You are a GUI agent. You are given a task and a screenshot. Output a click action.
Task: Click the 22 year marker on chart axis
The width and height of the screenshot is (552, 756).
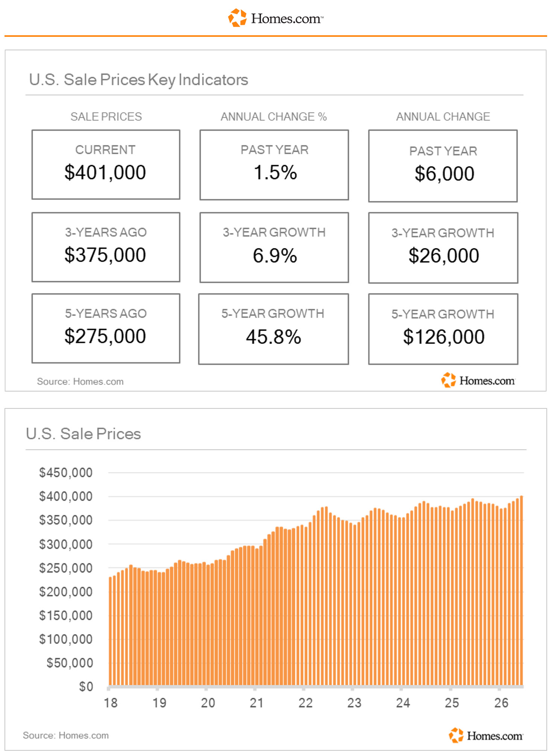coord(305,703)
